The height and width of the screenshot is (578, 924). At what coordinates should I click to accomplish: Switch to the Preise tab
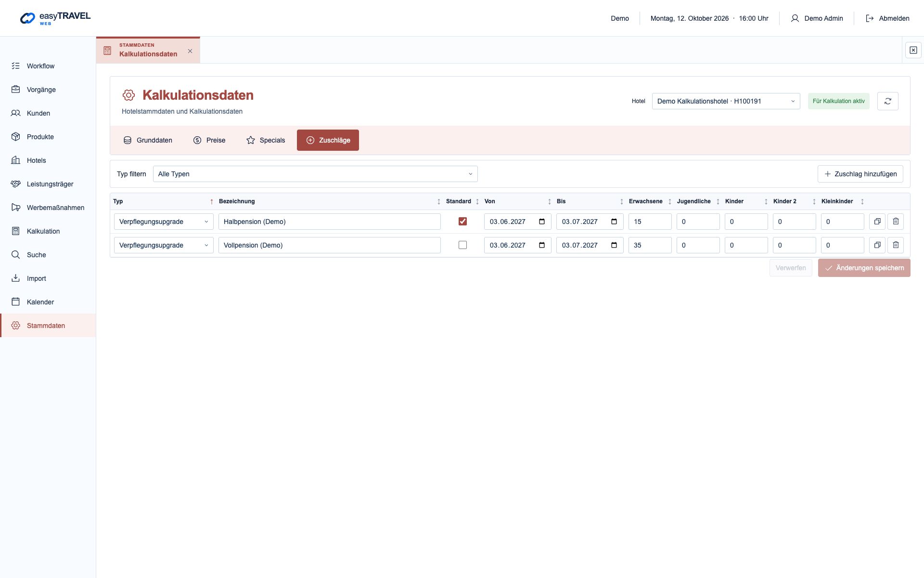(x=209, y=140)
